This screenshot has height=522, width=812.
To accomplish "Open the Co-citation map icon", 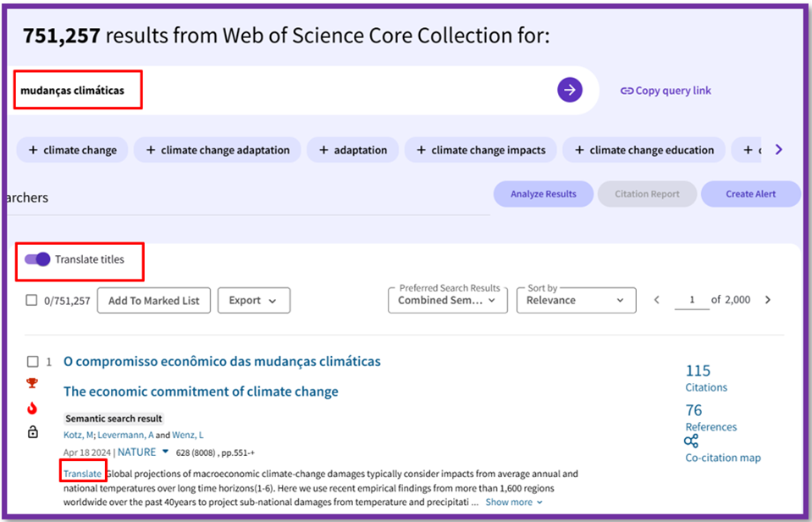I will click(692, 441).
